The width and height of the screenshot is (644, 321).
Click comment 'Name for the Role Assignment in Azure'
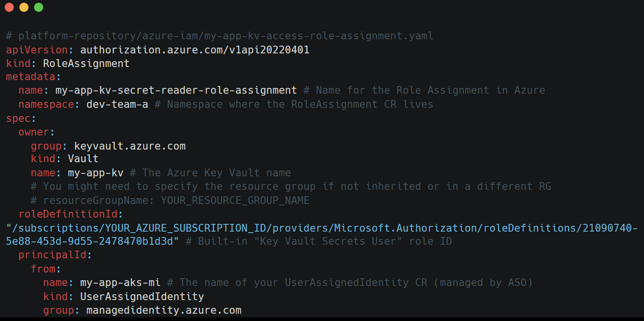[x=424, y=90]
